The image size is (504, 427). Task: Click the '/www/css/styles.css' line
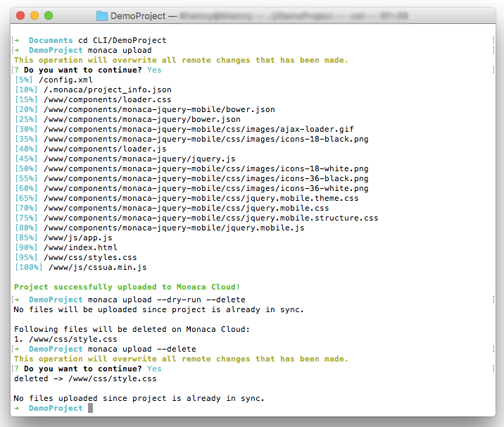76,257
